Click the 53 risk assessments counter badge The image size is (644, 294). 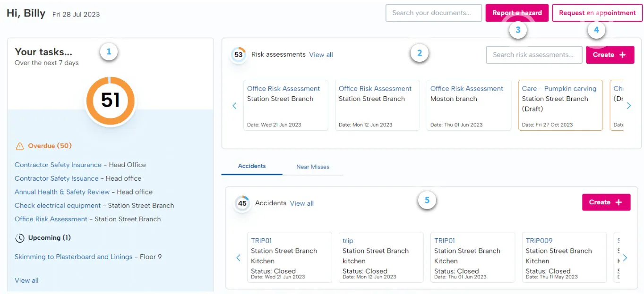point(238,55)
